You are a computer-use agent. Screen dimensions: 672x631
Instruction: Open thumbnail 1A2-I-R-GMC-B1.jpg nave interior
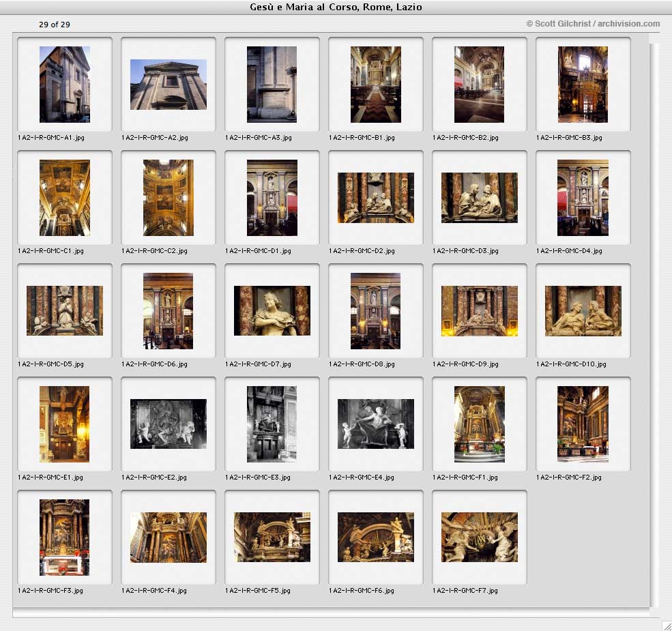pos(376,85)
